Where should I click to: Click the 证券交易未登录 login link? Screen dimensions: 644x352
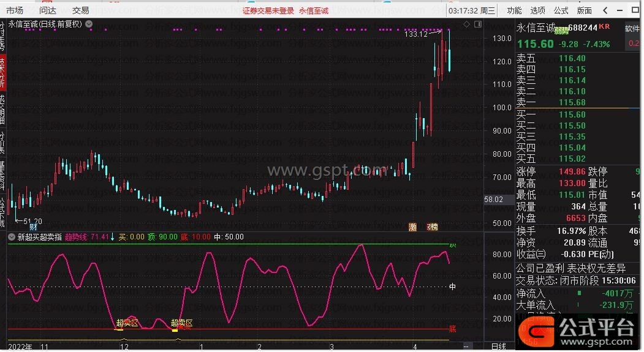point(268,10)
